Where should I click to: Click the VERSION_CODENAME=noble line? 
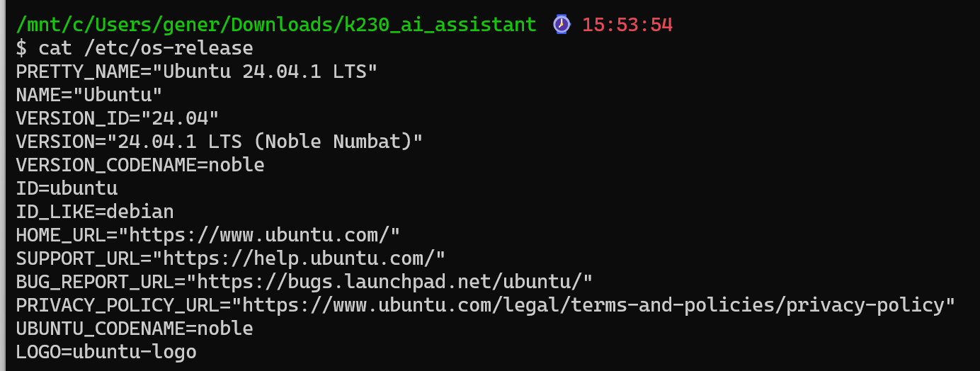coord(140,165)
